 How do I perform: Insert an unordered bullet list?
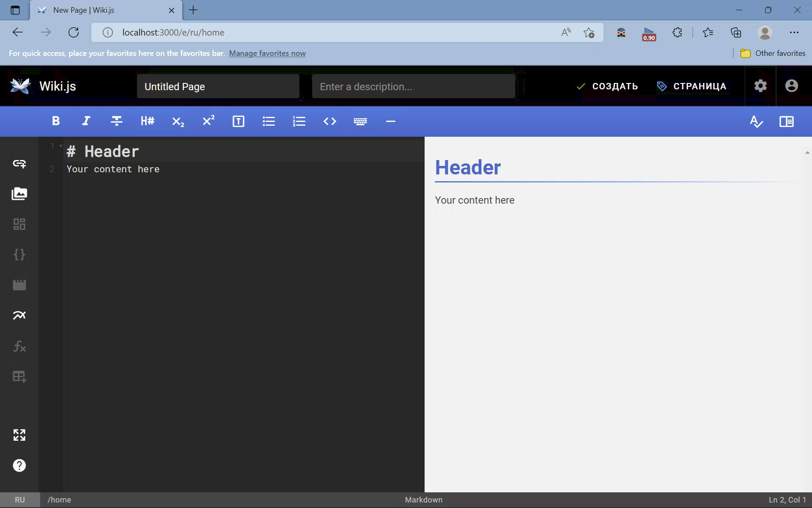[269, 121]
